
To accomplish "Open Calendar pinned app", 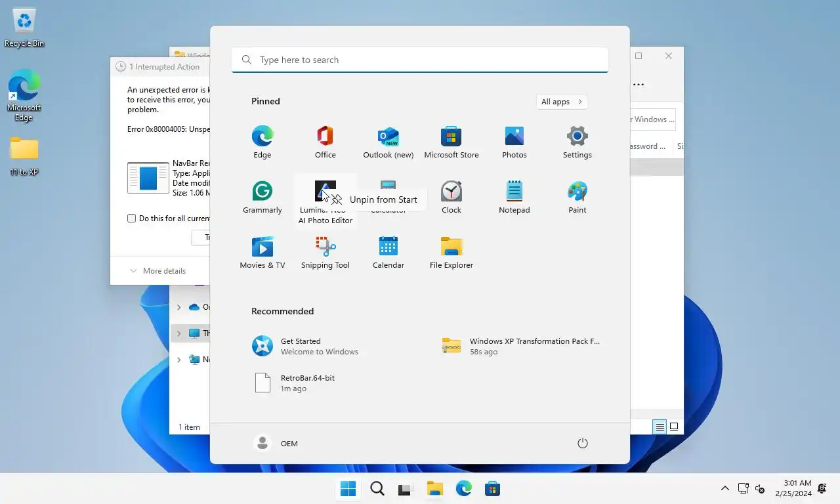I will (x=388, y=253).
